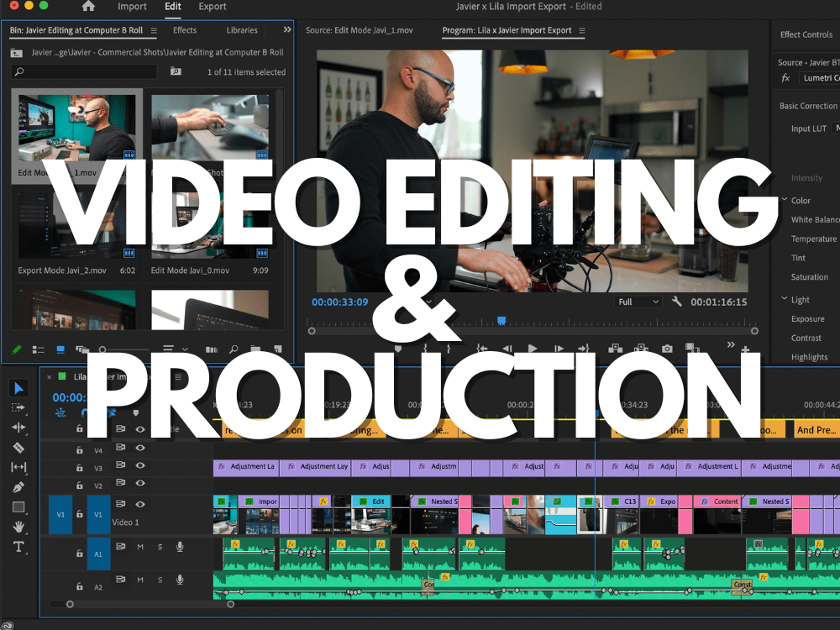840x630 pixels.
Task: Click the Lift button in Program monitor
Action: [615, 349]
